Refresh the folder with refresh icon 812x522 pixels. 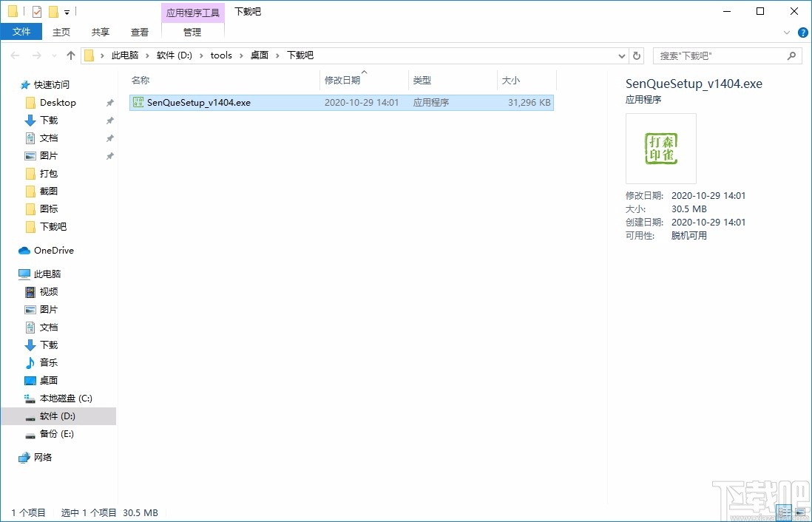click(x=637, y=55)
